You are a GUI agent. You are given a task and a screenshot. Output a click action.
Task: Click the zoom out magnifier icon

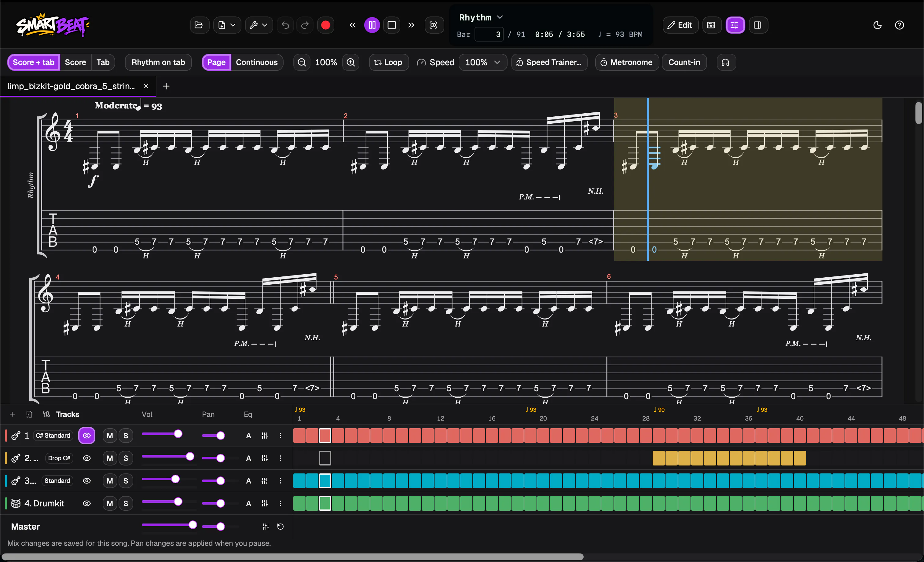coord(302,62)
